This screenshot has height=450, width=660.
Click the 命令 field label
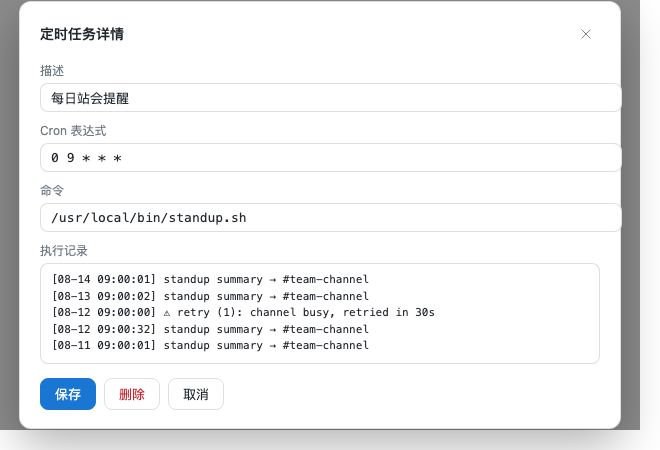[52, 191]
